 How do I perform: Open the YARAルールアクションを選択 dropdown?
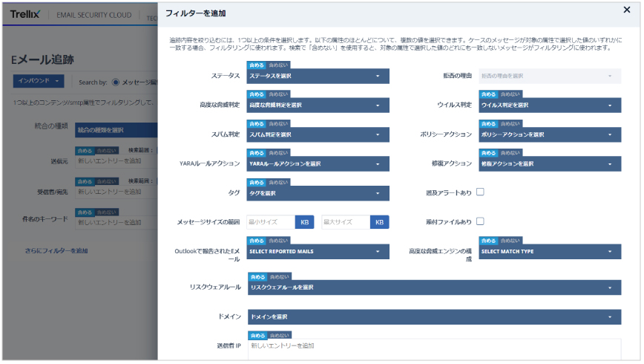tap(318, 163)
